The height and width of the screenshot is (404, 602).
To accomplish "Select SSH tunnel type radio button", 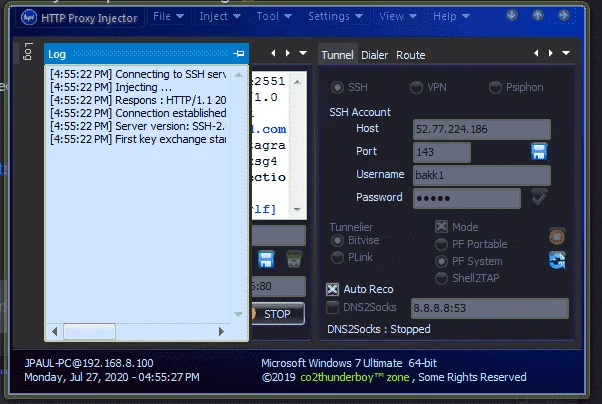I will pos(337,88).
